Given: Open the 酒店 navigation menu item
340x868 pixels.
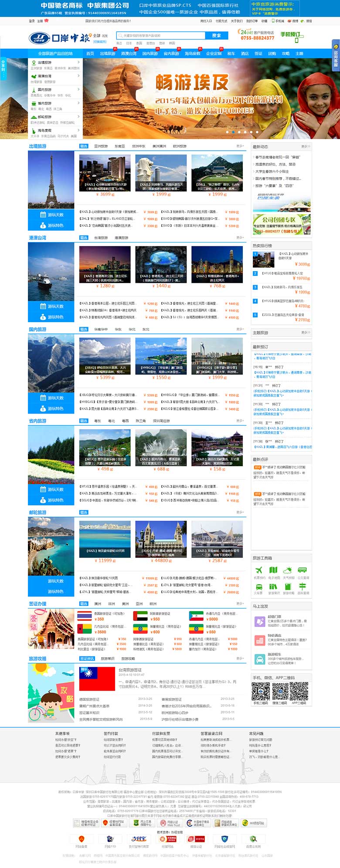Looking at the screenshot, I should (245, 54).
